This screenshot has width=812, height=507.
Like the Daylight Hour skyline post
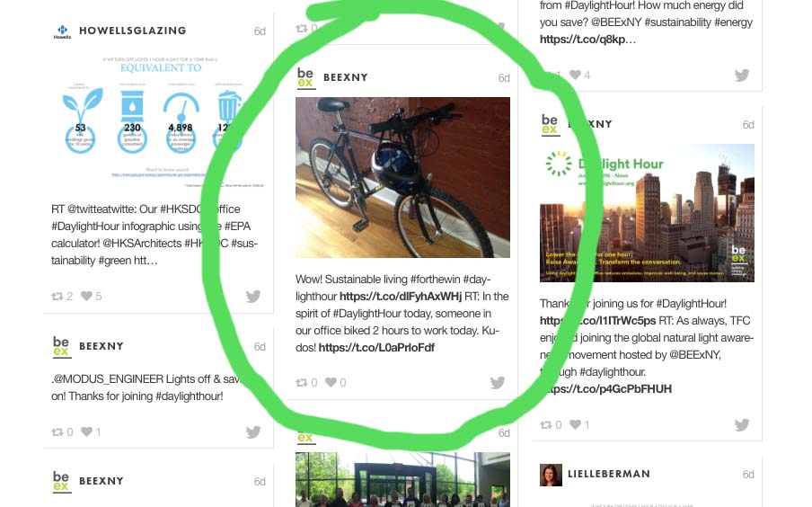click(x=575, y=424)
